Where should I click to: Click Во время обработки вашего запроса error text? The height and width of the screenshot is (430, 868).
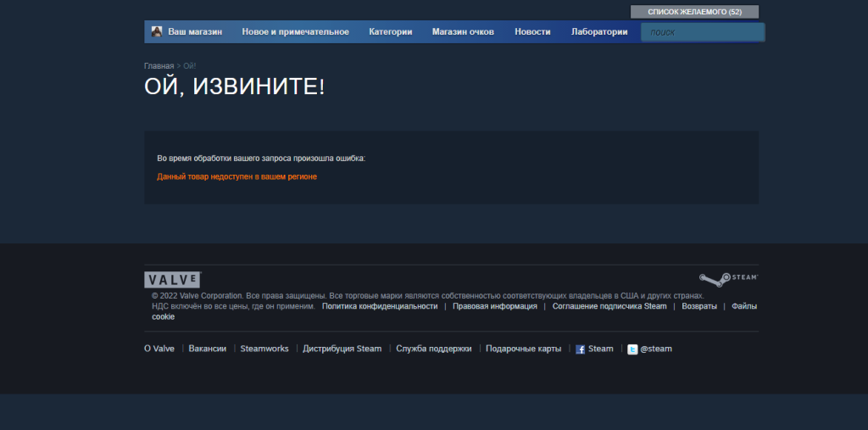click(x=261, y=159)
